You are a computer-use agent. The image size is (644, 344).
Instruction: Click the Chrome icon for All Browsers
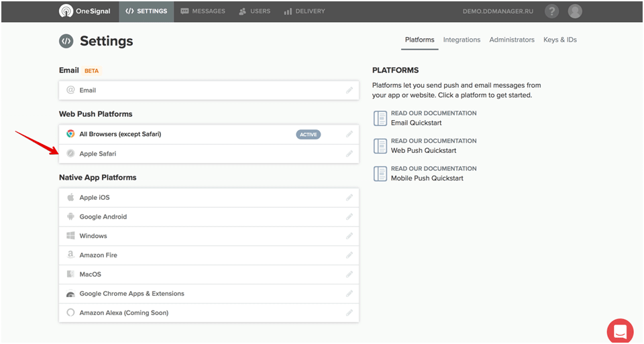(70, 134)
